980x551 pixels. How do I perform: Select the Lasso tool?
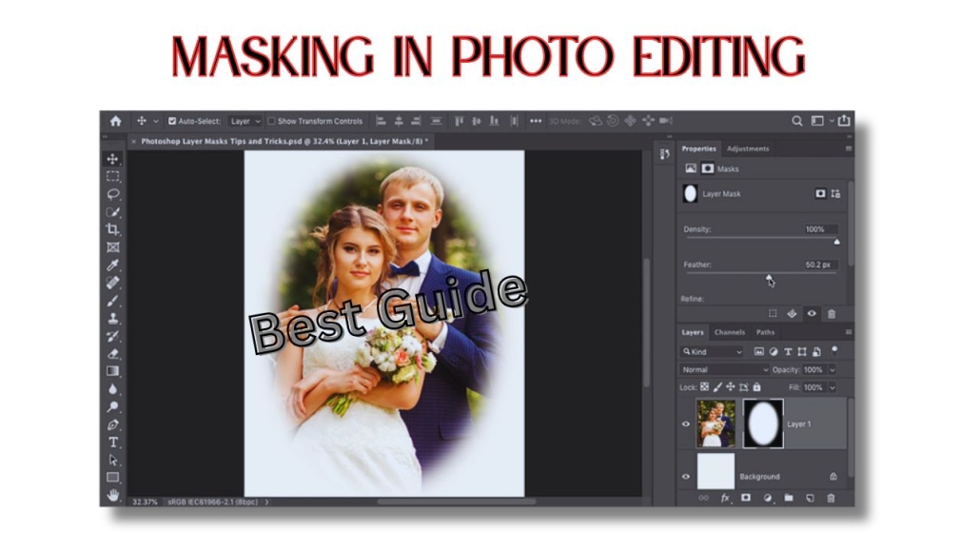113,194
